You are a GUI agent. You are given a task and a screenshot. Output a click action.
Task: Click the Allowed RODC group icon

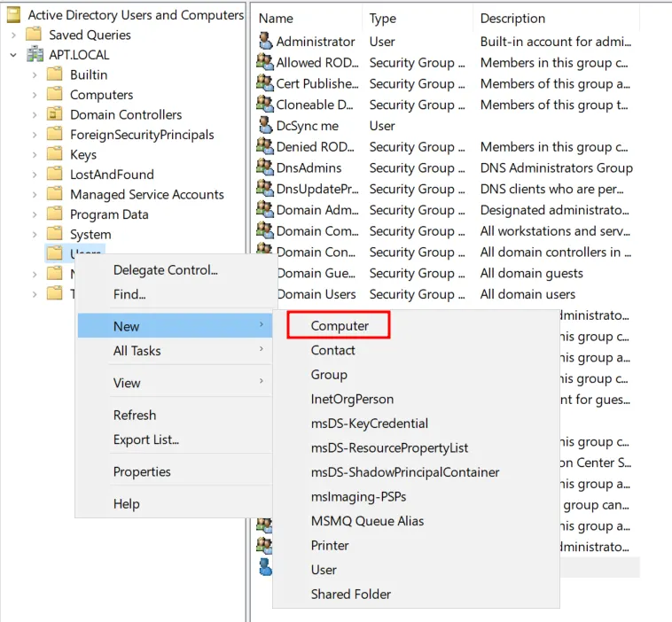pos(265,62)
